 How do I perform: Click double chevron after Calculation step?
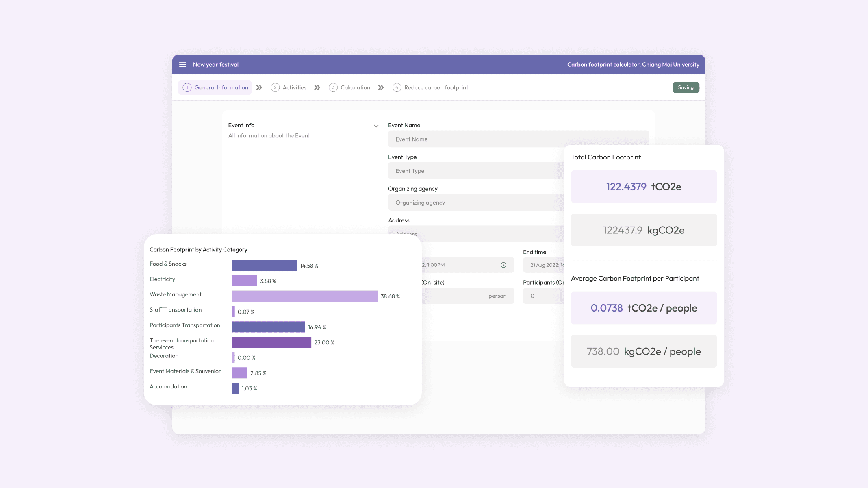tap(381, 87)
